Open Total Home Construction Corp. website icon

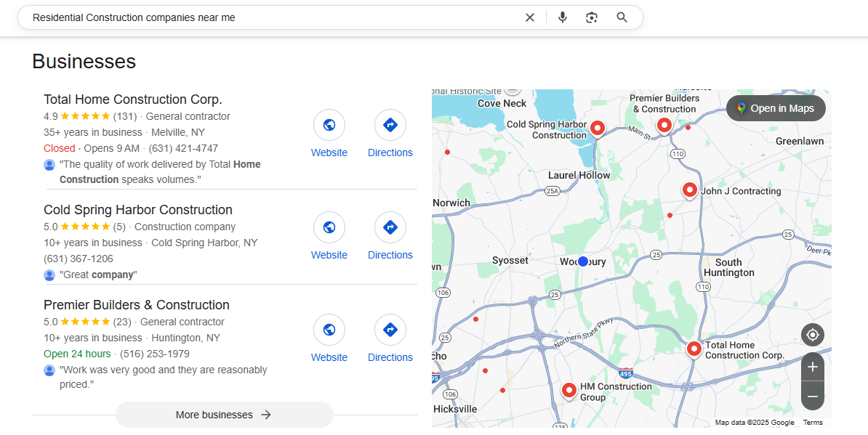[329, 125]
